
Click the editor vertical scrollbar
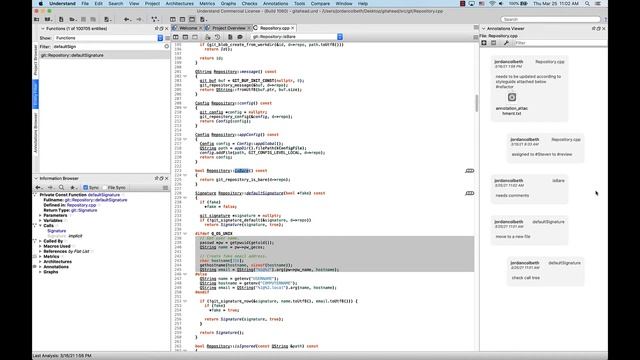point(476,103)
